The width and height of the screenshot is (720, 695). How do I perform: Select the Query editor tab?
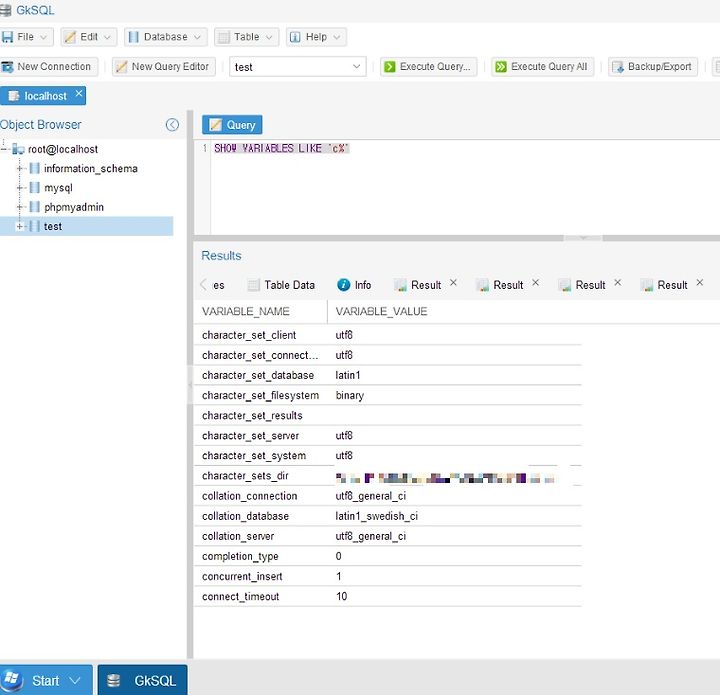coord(232,125)
